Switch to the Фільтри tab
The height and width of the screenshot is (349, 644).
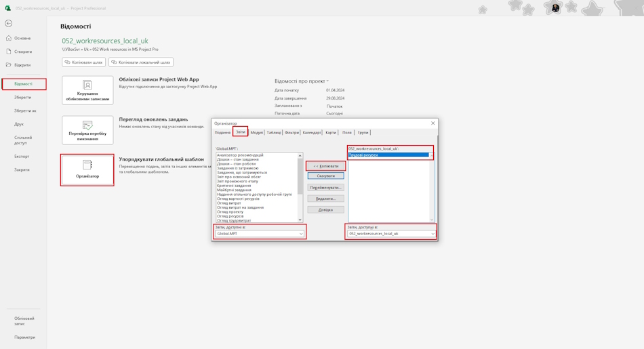click(x=291, y=133)
